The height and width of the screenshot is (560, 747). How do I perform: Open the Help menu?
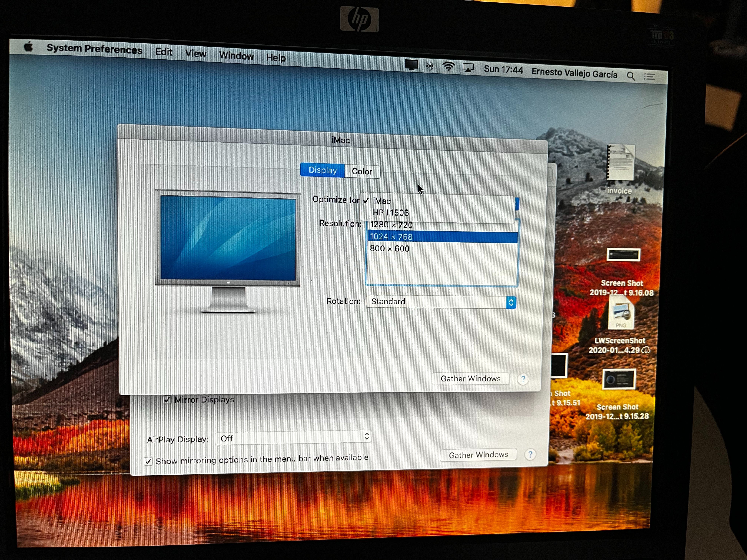[276, 58]
